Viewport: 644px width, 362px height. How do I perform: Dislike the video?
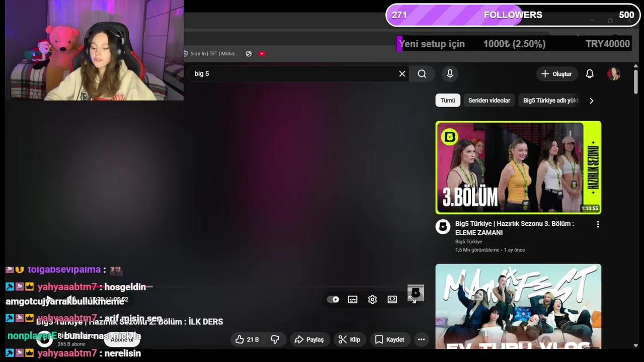pyautogui.click(x=275, y=340)
